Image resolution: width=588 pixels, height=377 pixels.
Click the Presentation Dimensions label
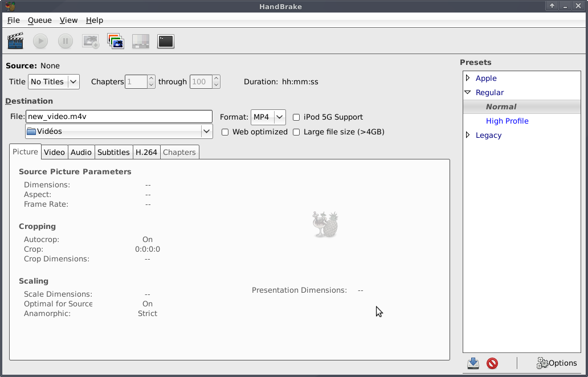299,290
